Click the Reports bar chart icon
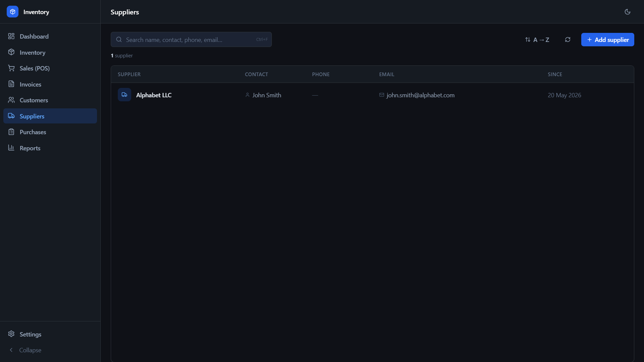This screenshot has height=362, width=644. pyautogui.click(x=11, y=148)
